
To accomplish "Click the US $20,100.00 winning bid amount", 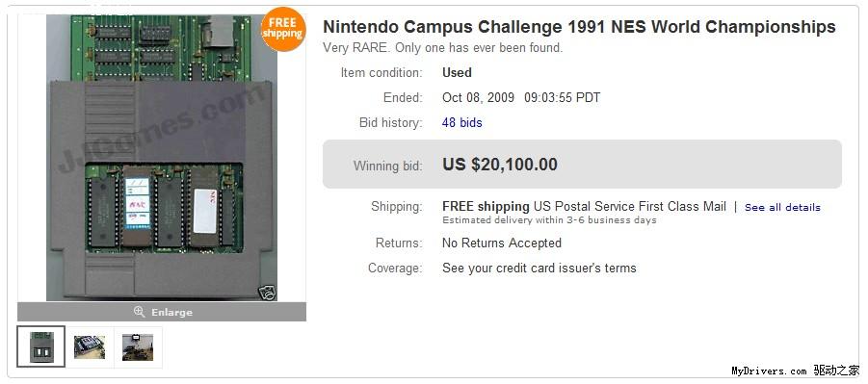I will 500,165.
